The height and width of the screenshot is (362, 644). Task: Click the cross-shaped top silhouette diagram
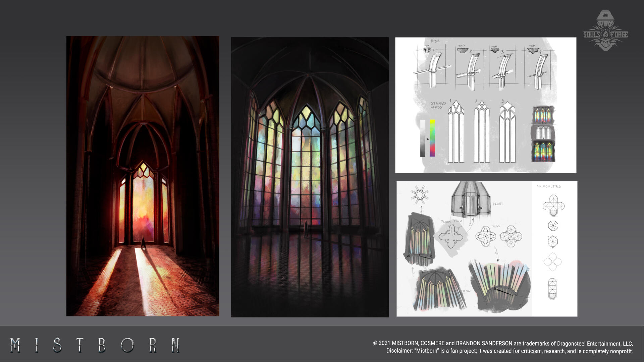pos(553,205)
